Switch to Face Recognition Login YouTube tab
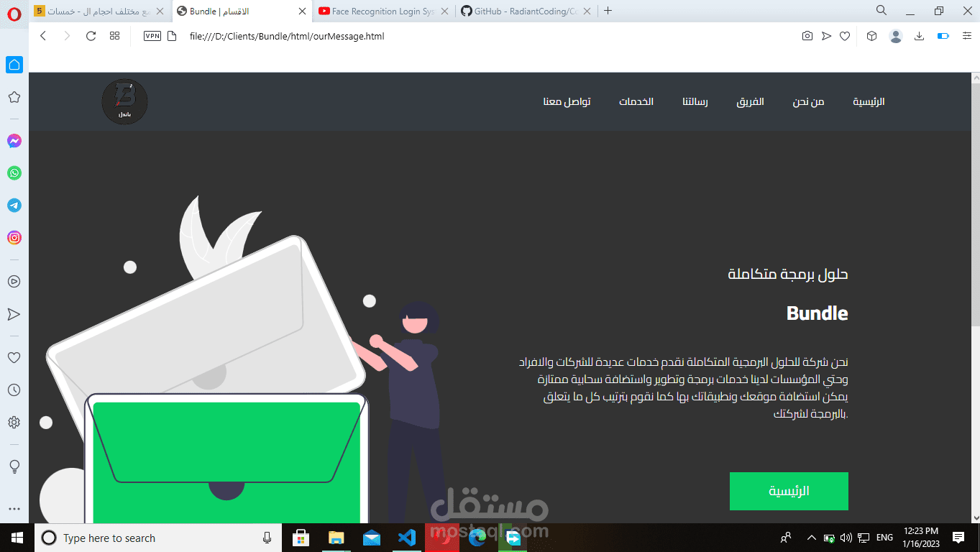 (x=384, y=11)
